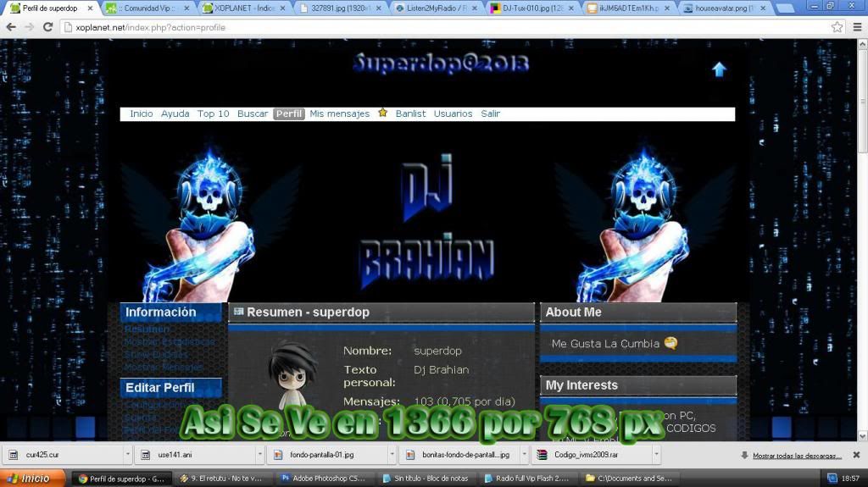Open the Top 10 menu link
Image resolution: width=868 pixels, height=487 pixels.
[213, 113]
